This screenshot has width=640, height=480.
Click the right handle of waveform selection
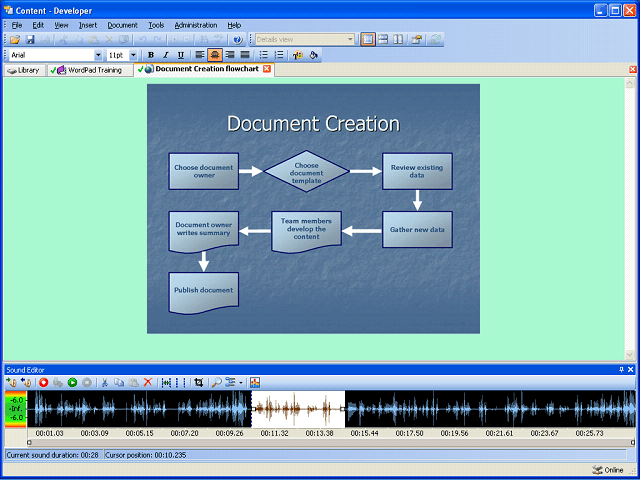point(343,409)
